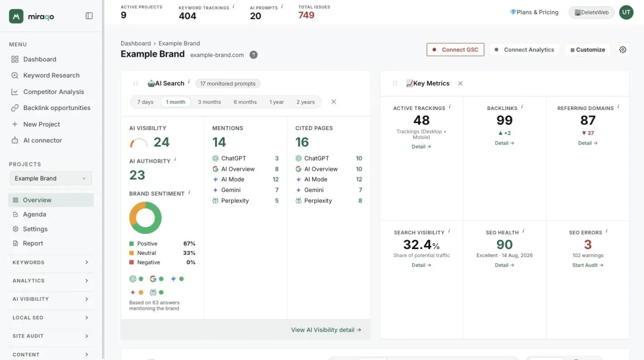Follow the View AI Visibility detail link

326,330
